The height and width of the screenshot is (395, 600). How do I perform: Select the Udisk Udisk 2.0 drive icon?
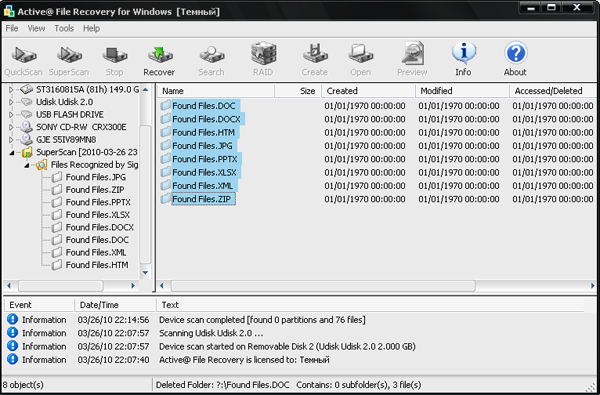pos(26,102)
